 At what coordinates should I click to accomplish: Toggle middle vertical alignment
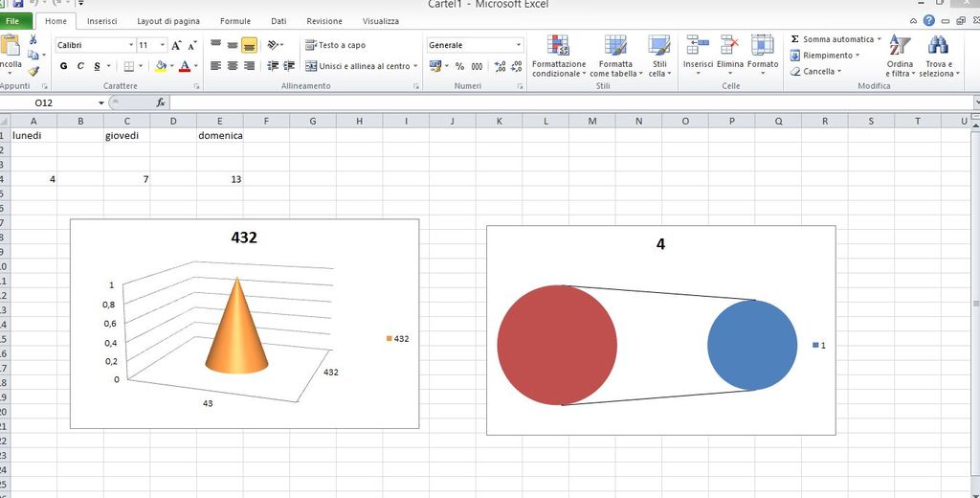pos(233,44)
